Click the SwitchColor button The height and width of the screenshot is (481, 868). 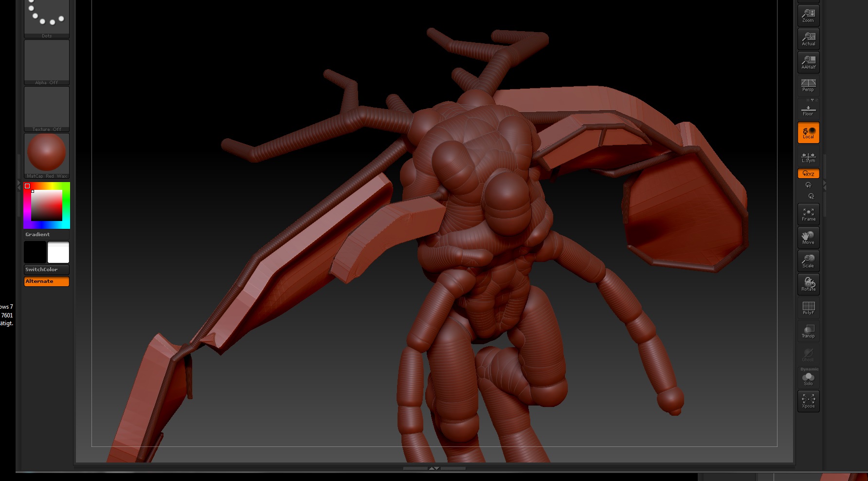coord(47,270)
